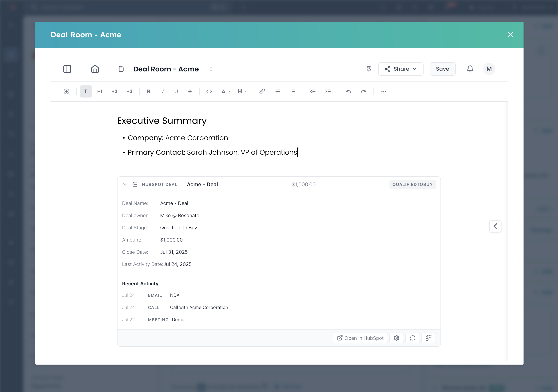558x392 pixels.
Task: Open notifications via the bell icon
Action: pos(470,69)
